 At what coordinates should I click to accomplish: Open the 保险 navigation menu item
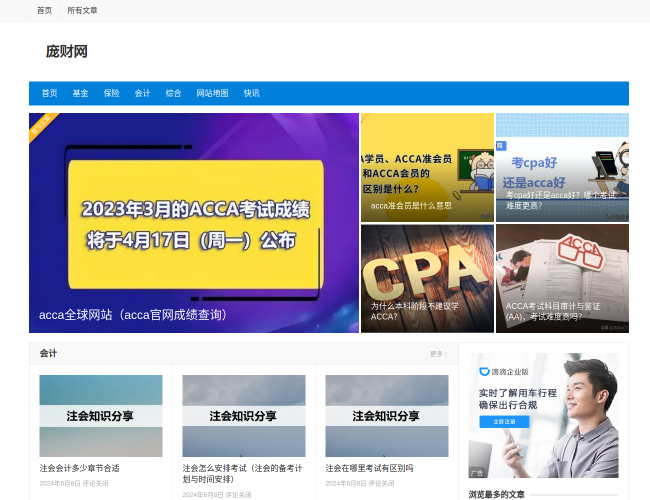click(112, 93)
